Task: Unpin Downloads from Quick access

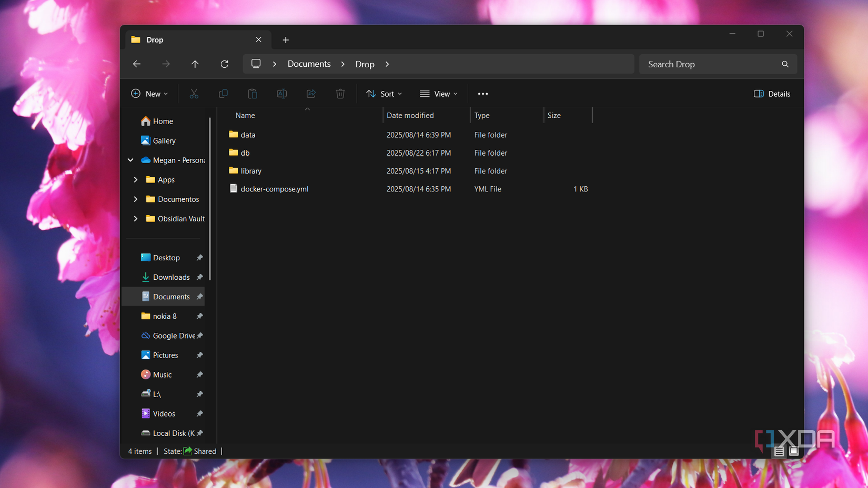Action: pos(199,277)
